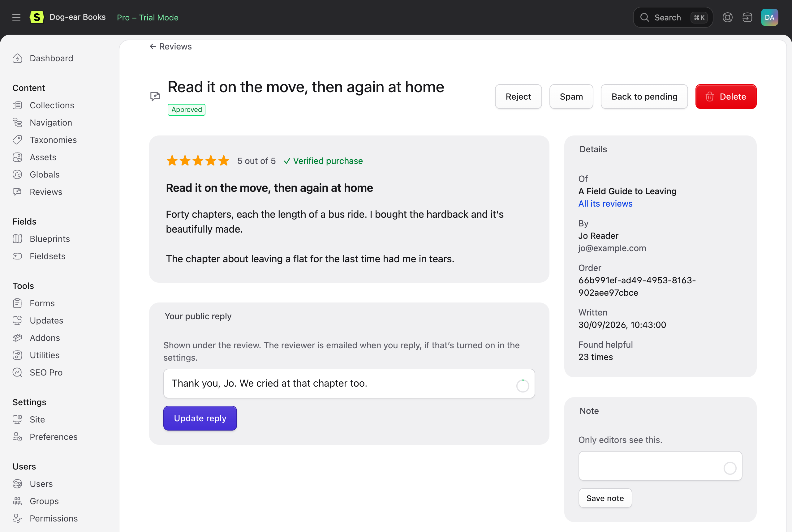Click the Forms icon in sidebar
The width and height of the screenshot is (792, 532).
click(x=17, y=303)
